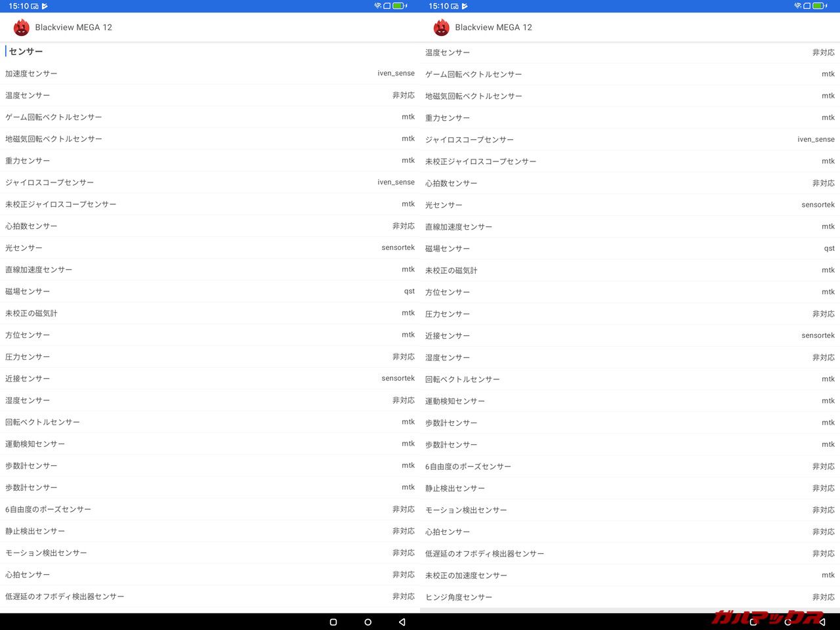Tap the 15:10 clock in left status bar
Viewport: 840px width, 630px height.
tap(18, 6)
